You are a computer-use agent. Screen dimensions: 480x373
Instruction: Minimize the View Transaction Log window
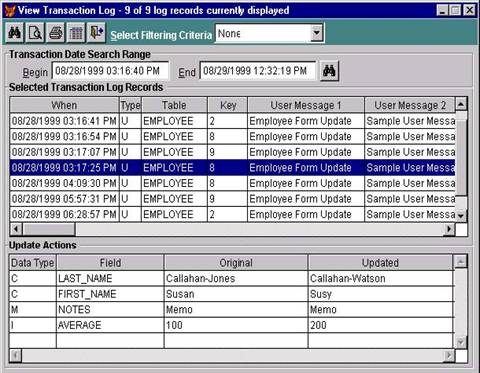pyautogui.click(x=442, y=10)
